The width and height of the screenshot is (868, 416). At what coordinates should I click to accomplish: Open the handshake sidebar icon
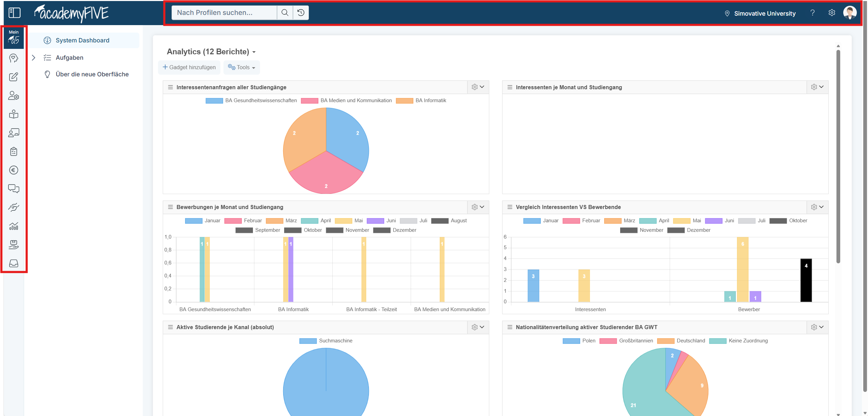pos(14,207)
